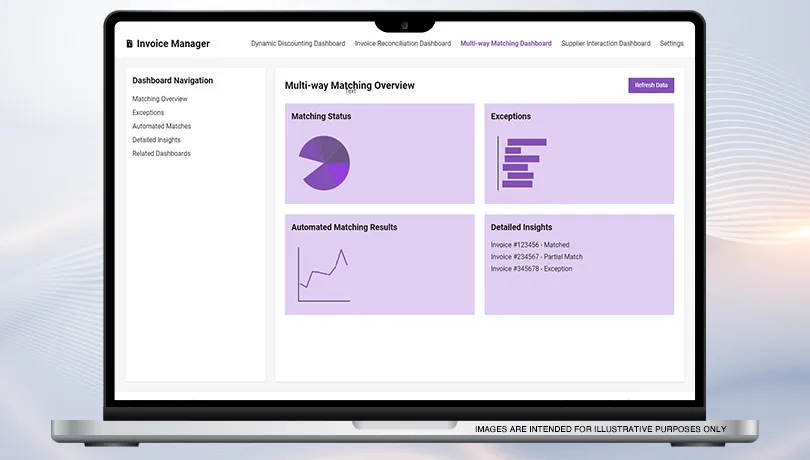
Task: Open the Dynamic Discounting Dashboard tab
Action: tap(298, 44)
